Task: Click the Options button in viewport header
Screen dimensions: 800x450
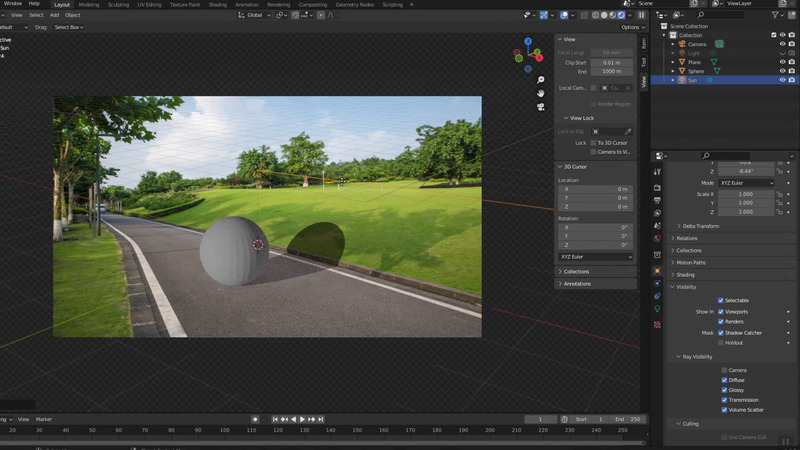Action: (630, 27)
